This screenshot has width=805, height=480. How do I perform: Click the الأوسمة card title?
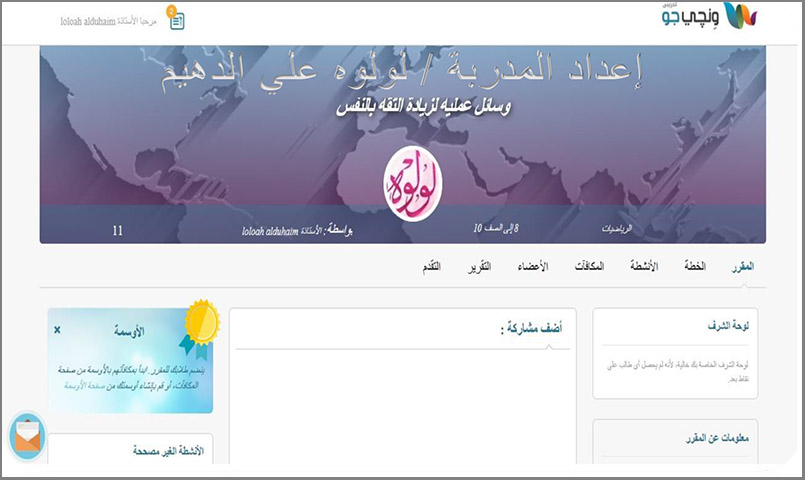click(129, 331)
